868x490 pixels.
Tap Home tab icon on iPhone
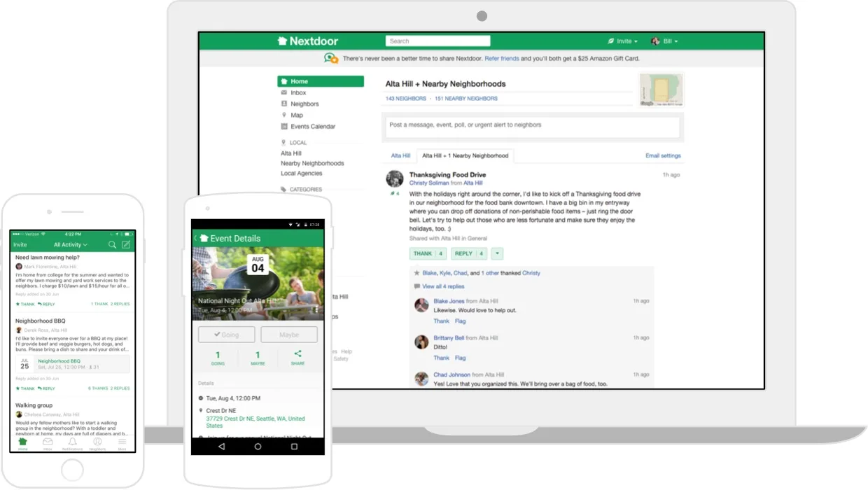coord(22,442)
